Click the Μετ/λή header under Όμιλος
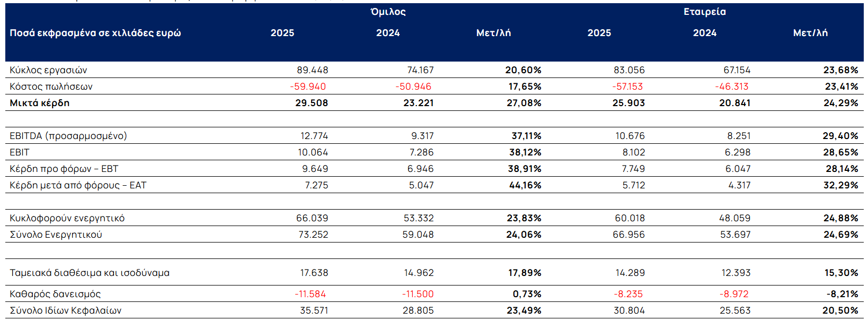The width and height of the screenshot is (868, 320). [x=493, y=33]
